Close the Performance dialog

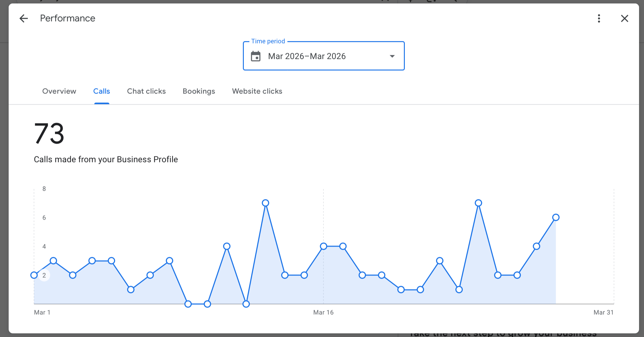pyautogui.click(x=625, y=19)
